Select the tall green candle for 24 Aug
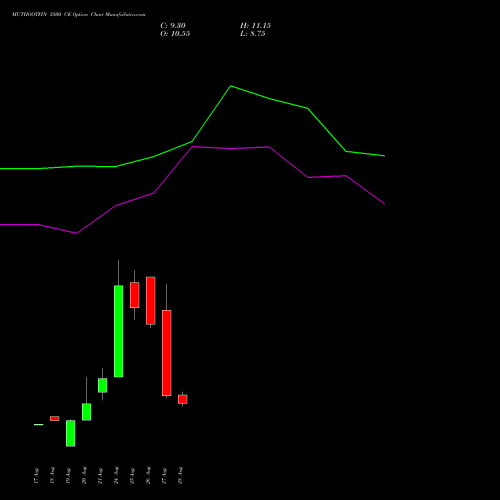 [118, 331]
